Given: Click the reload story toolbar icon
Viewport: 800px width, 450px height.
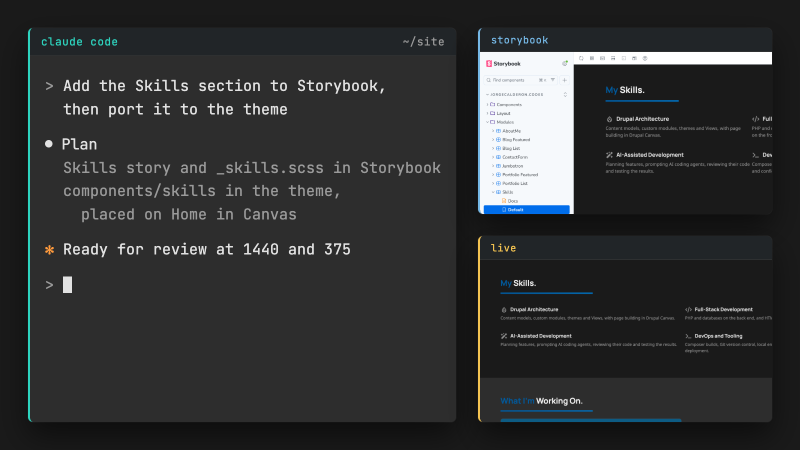Looking at the screenshot, I should point(581,59).
